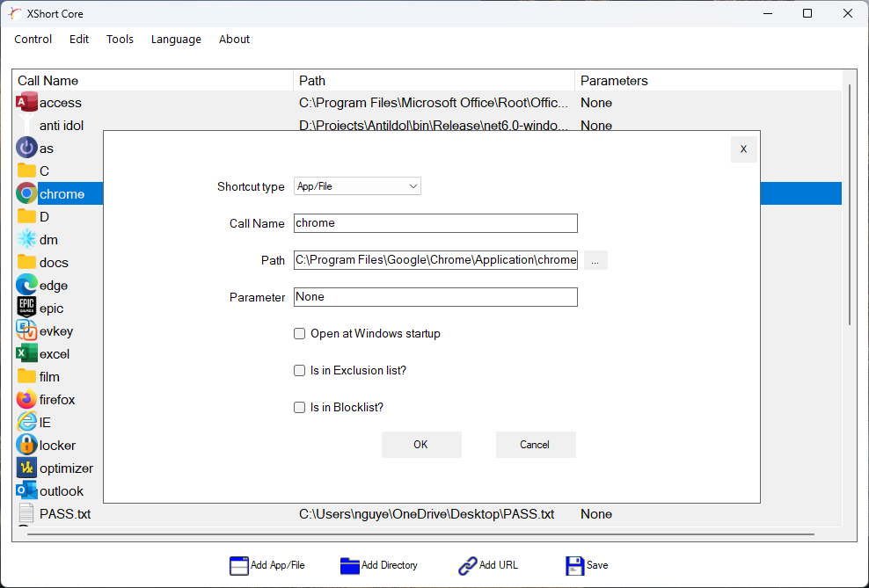Browse for path with the ... button
Viewport: 869px width, 588px height.
[x=595, y=260]
